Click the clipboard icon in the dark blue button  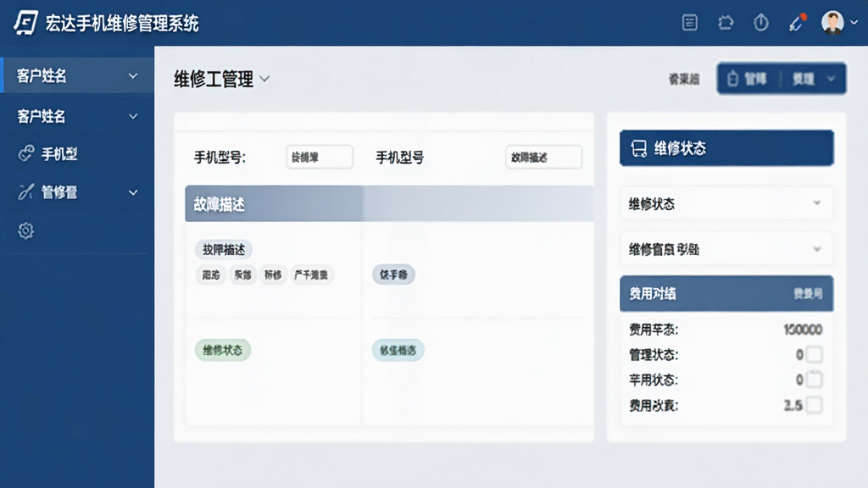[732, 79]
